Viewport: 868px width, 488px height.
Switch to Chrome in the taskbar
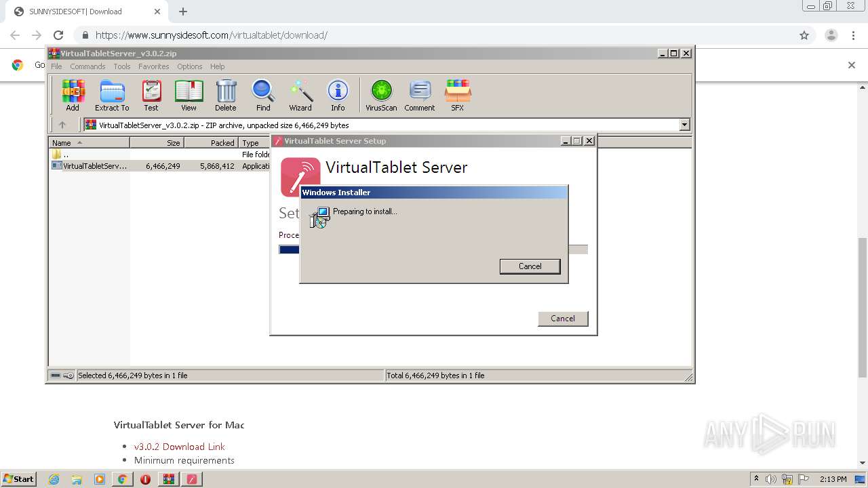122,479
